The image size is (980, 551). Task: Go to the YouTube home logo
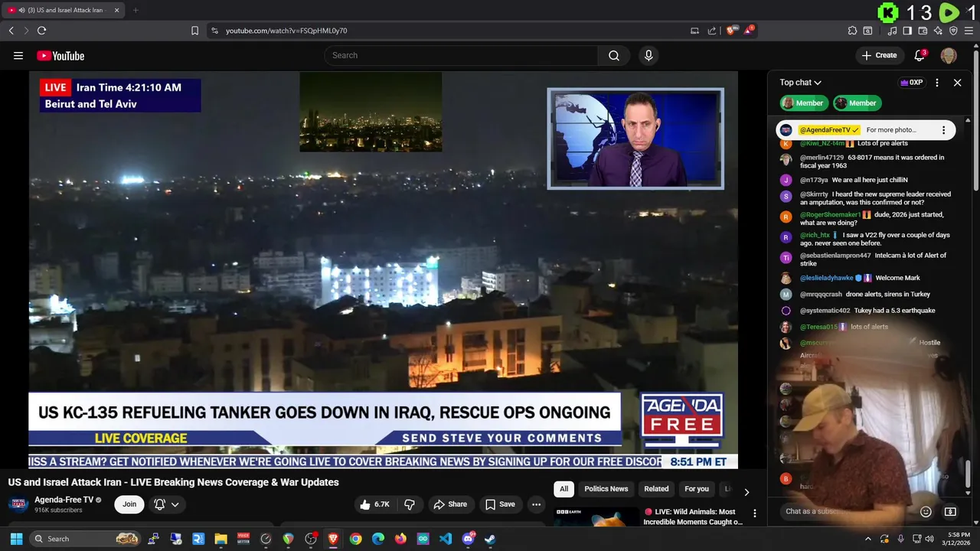coord(60,55)
